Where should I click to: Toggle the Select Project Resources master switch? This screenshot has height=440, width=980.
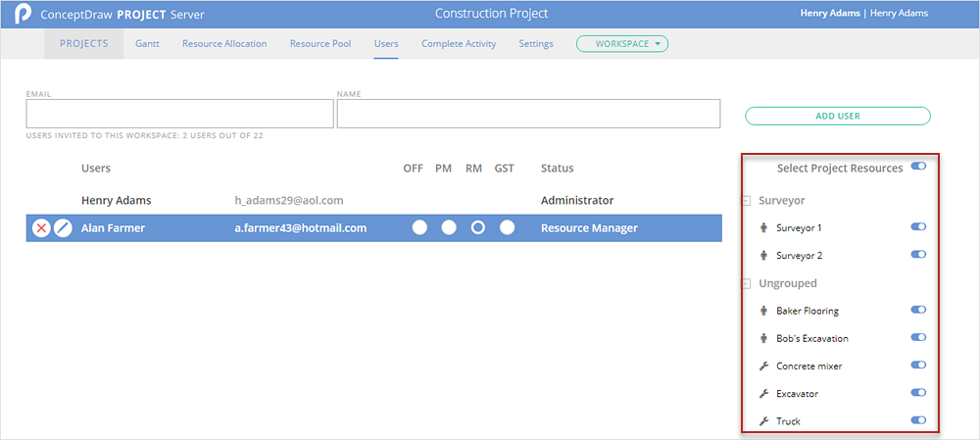click(x=918, y=167)
